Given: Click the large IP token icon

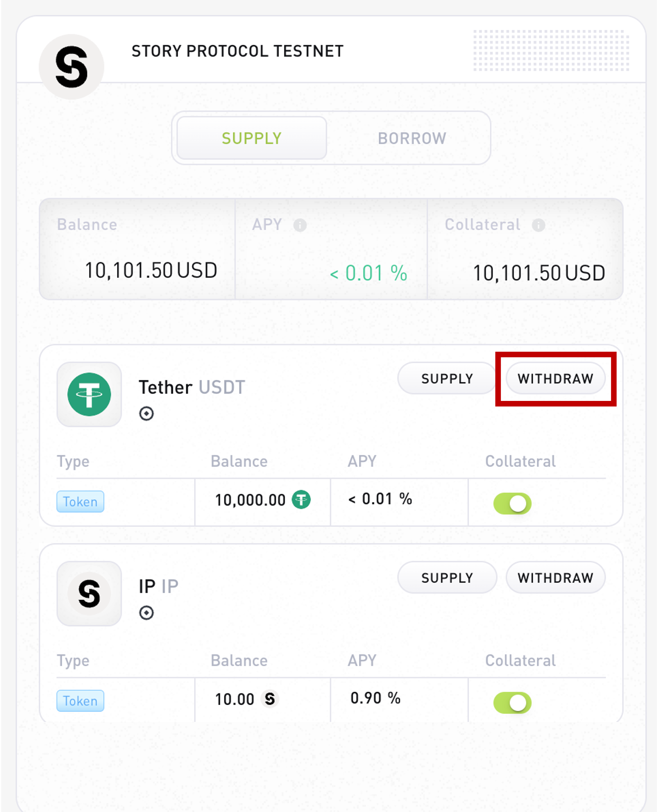Looking at the screenshot, I should click(x=89, y=593).
